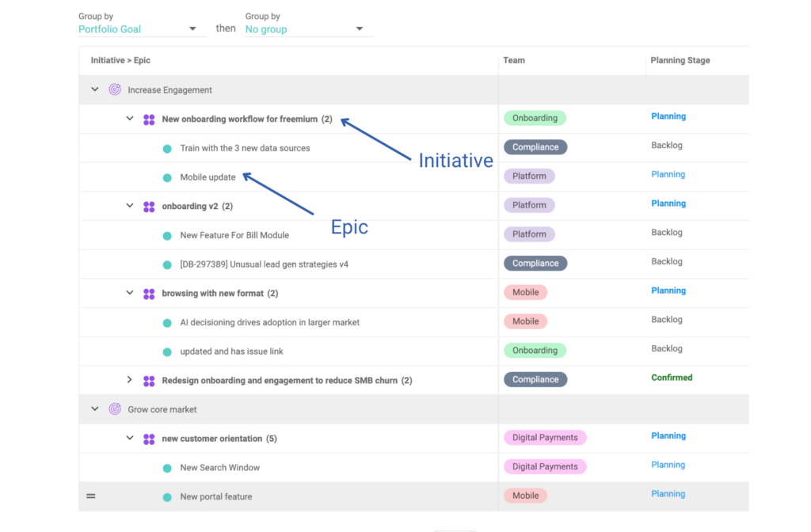Click epic dot beside updated and has issue link
Image resolution: width=811 pixels, height=532 pixels.
point(167,352)
